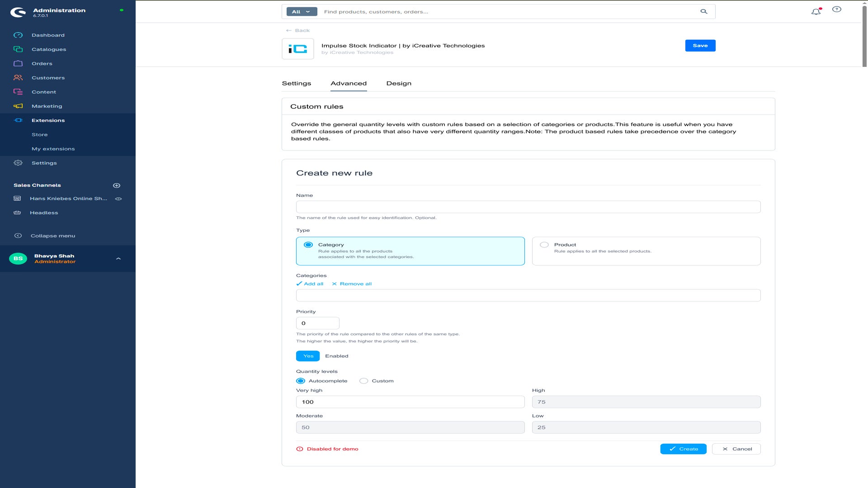Expand the Bhavya Shah user menu

[118, 259]
